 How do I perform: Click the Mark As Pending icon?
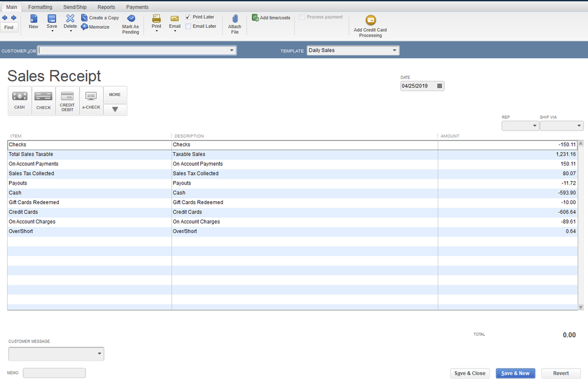pyautogui.click(x=131, y=19)
